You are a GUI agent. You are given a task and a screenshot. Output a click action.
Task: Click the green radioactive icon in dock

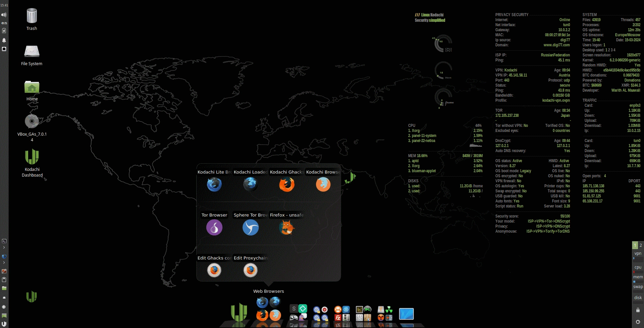click(389, 309)
